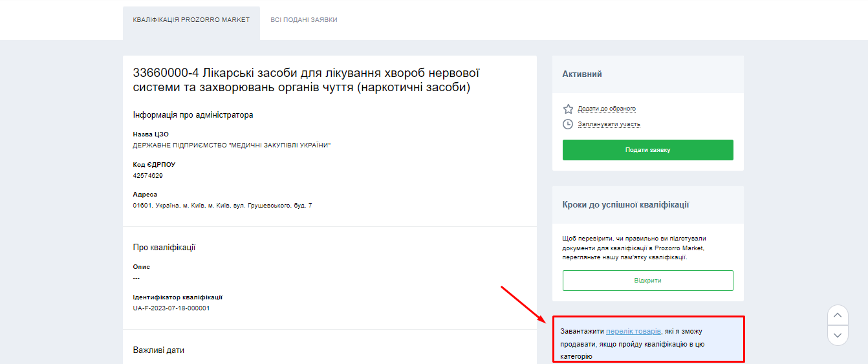Viewport: 868px width, 364px height.
Task: Click the clock icon for planning participation
Action: click(x=568, y=124)
